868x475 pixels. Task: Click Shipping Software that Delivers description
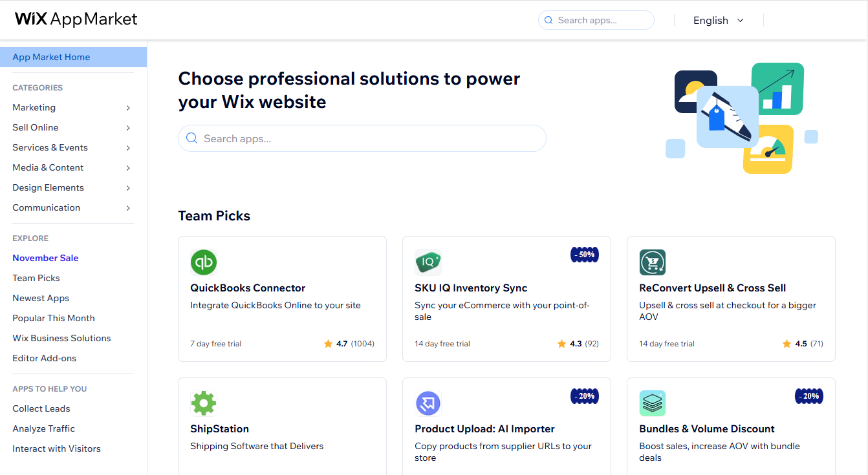point(257,446)
